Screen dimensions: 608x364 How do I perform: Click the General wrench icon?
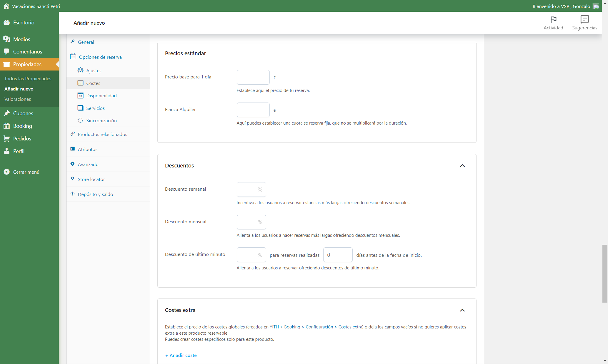click(x=72, y=42)
